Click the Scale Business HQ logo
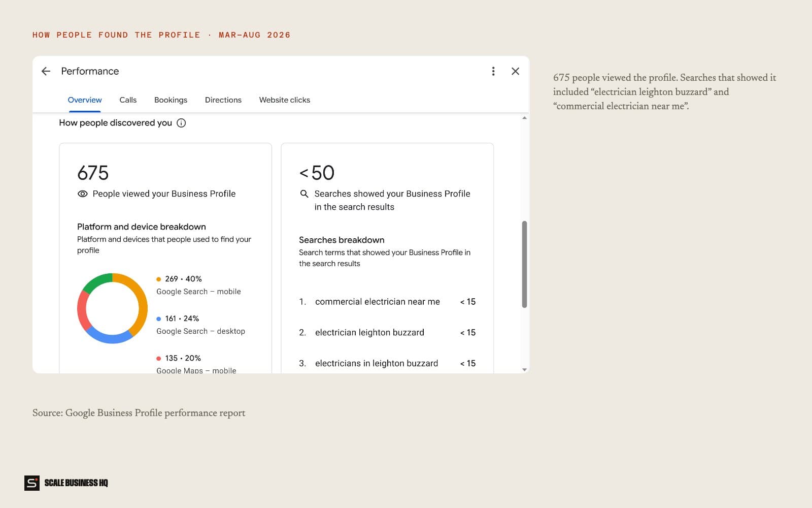Screen dimensions: 812x508 tap(66, 483)
